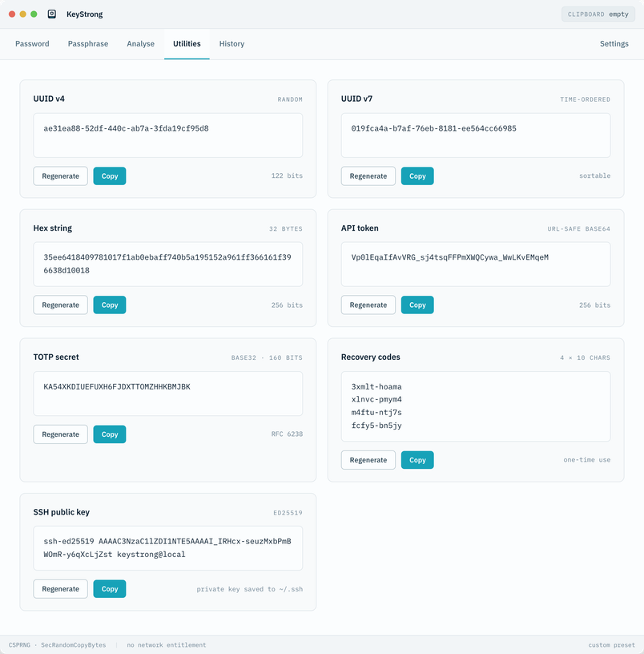Click the SSH public key output field
The width and height of the screenshot is (644, 654).
pos(168,548)
